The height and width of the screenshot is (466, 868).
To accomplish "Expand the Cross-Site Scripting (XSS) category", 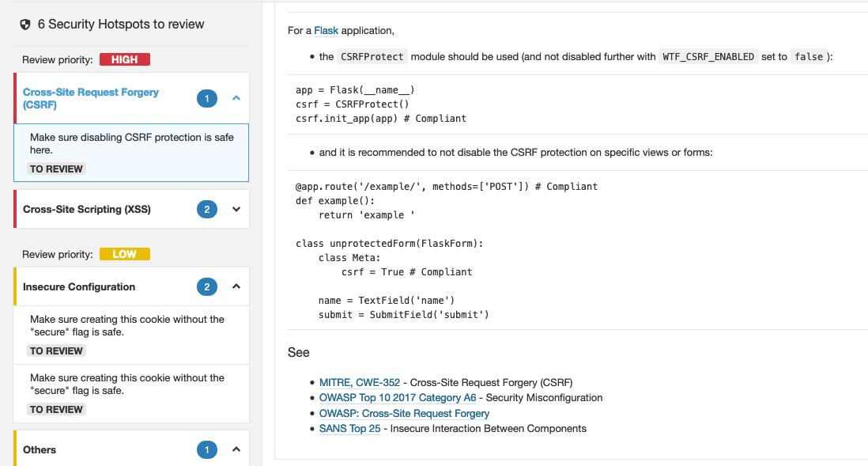I will click(x=236, y=210).
